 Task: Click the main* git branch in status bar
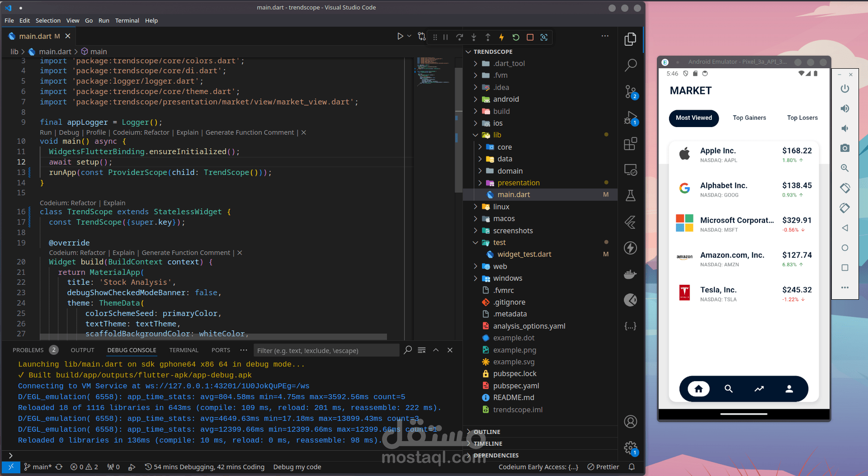tap(38, 467)
